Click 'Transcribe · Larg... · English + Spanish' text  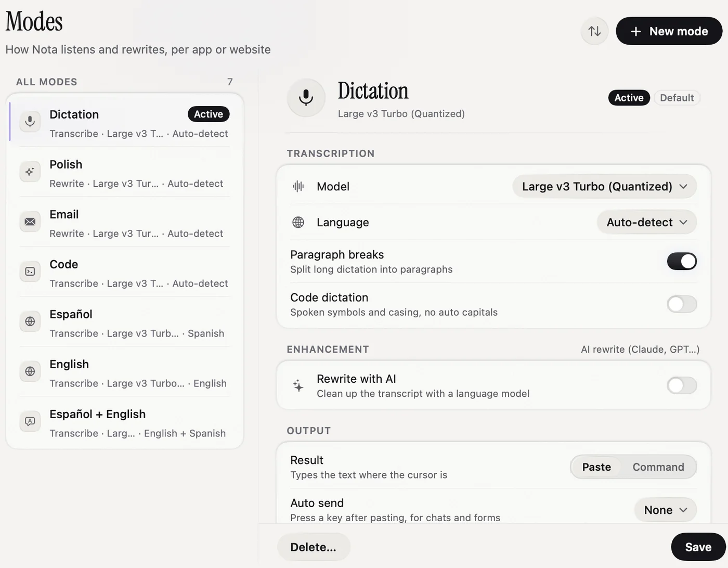138,433
